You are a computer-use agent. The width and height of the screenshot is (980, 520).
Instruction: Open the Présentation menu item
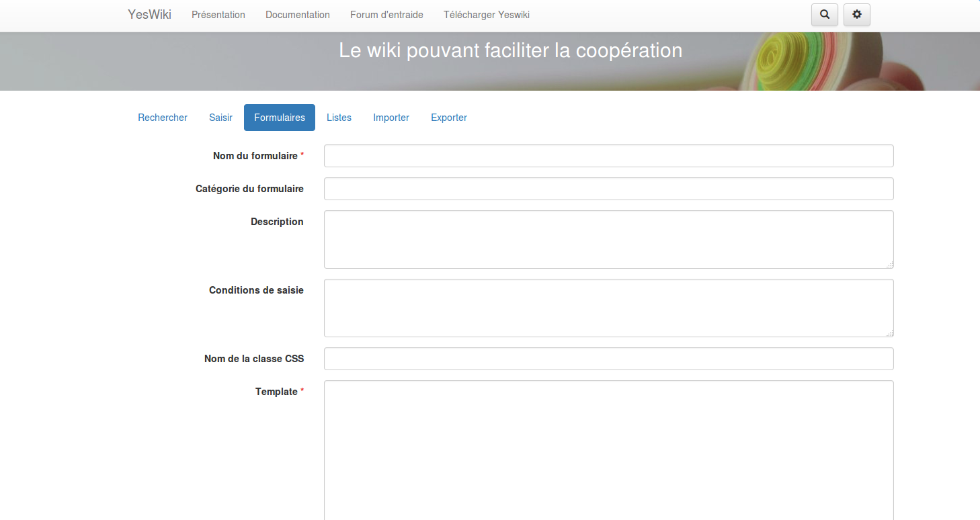(x=218, y=15)
